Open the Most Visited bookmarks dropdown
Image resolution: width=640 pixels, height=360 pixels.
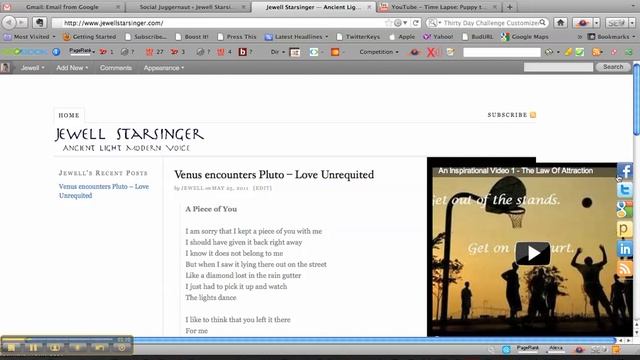tap(30, 37)
